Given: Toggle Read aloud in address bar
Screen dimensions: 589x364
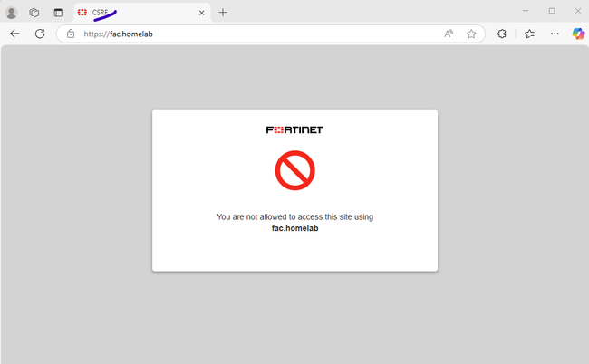Looking at the screenshot, I should click(x=449, y=34).
